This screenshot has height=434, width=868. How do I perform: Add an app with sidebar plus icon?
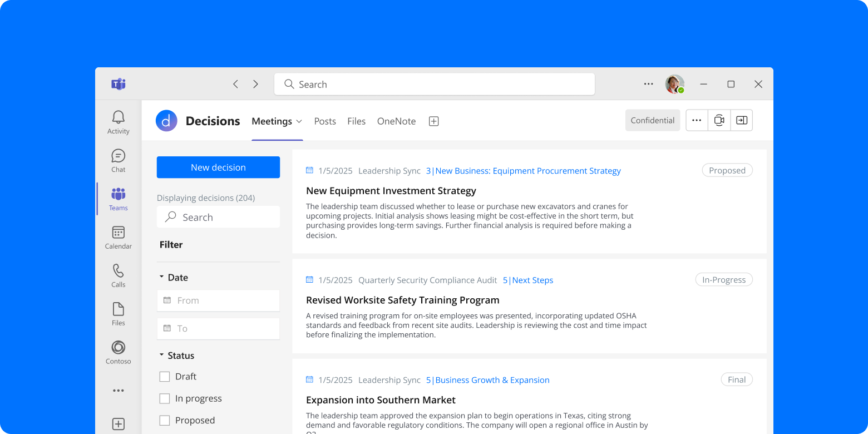click(x=118, y=423)
